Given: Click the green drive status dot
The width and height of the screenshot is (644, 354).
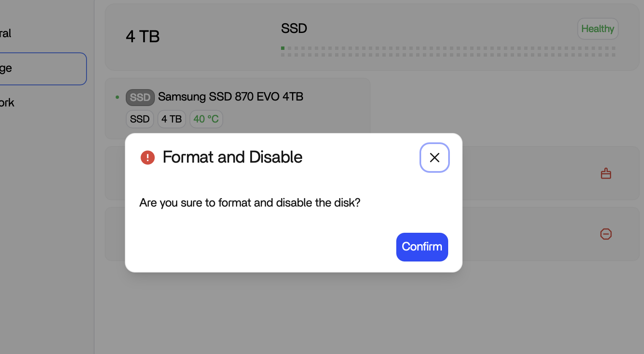Looking at the screenshot, I should (x=117, y=97).
